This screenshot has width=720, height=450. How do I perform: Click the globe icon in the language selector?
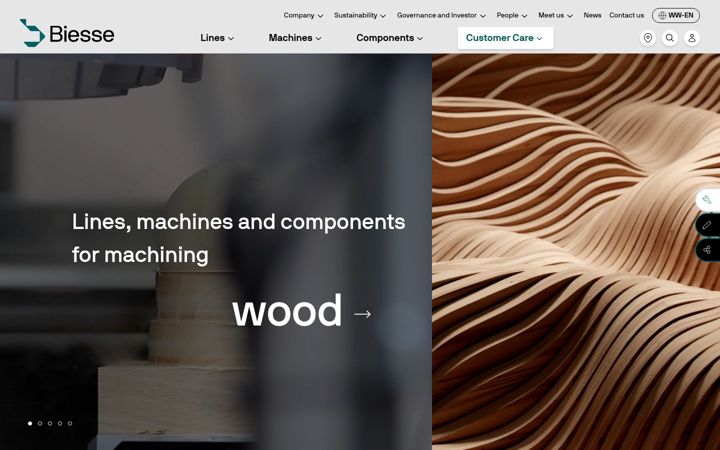click(662, 15)
